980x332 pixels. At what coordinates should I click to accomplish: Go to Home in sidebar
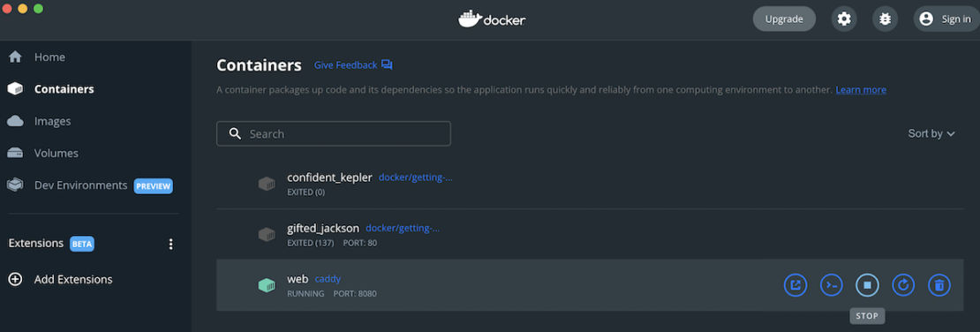coord(49,57)
